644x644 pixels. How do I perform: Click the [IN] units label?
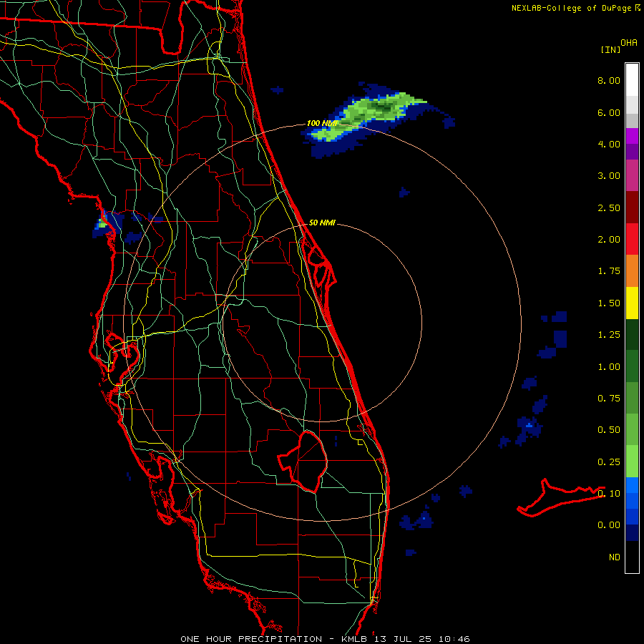610,49
